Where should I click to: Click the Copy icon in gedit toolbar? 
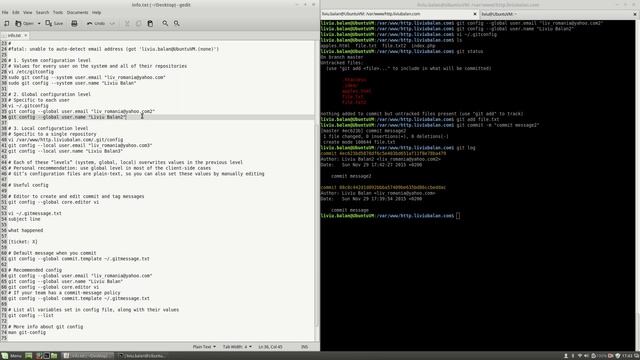click(x=138, y=24)
